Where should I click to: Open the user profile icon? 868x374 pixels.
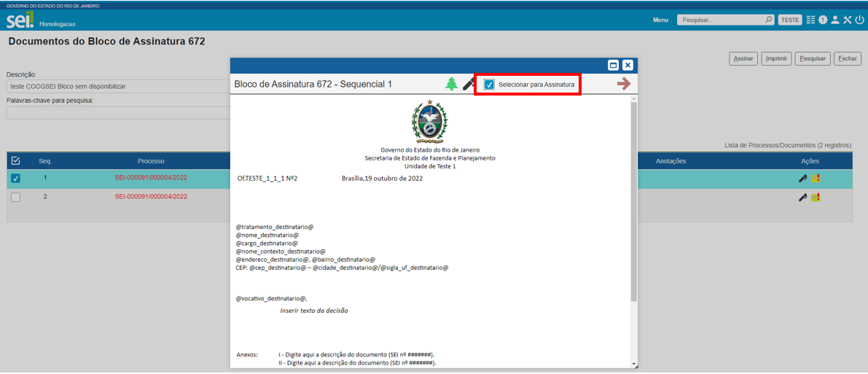[835, 20]
